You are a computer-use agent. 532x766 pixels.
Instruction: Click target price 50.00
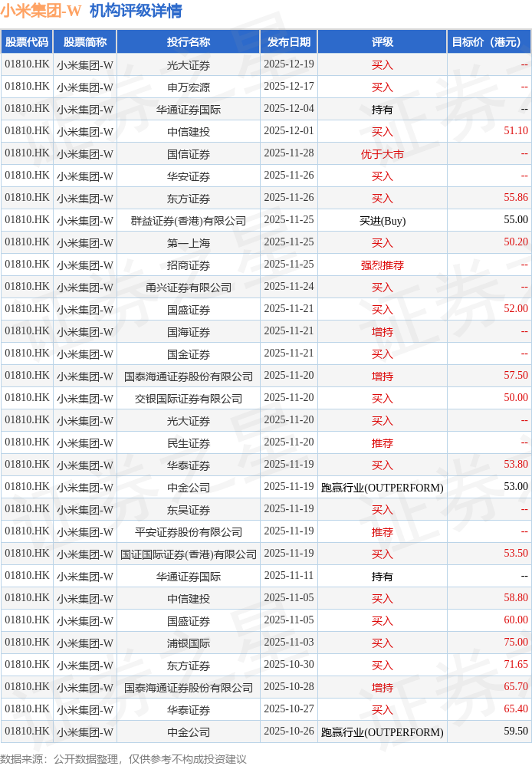coord(516,398)
